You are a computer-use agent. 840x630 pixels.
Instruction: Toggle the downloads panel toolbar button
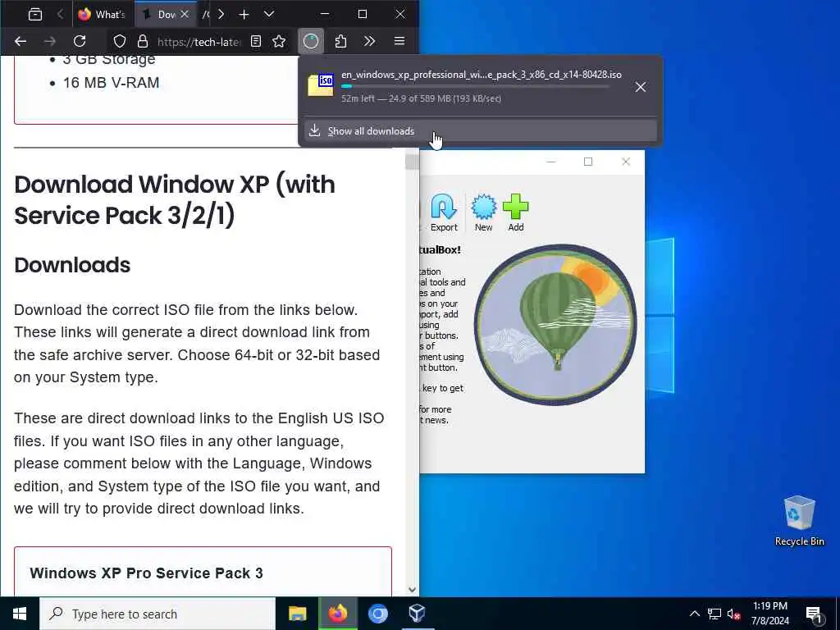[311, 41]
